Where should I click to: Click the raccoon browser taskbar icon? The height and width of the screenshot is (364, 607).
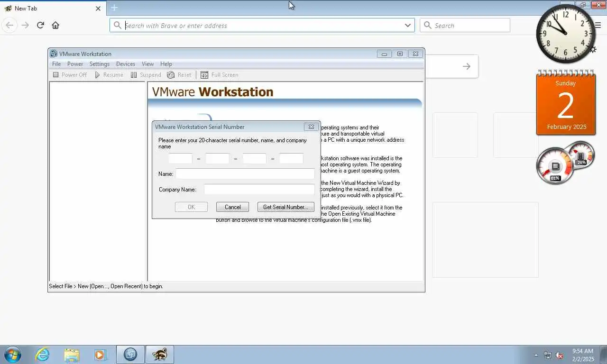pyautogui.click(x=160, y=355)
